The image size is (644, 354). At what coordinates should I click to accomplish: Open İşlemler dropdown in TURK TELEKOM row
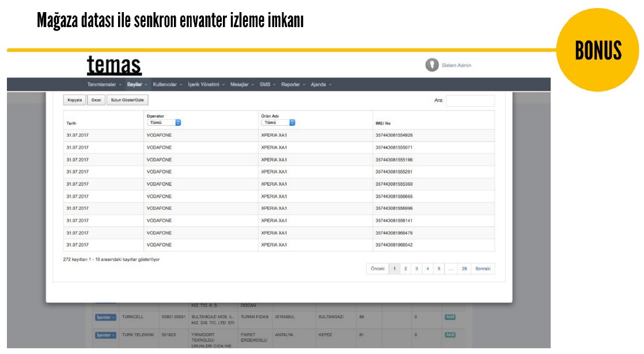105,335
